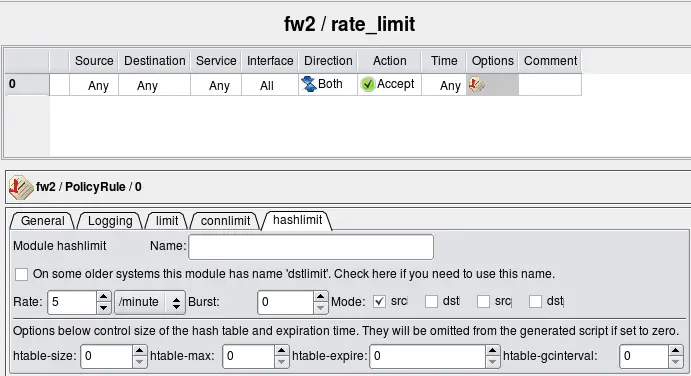Click the PolicyRule editor header icon
691x376 pixels.
point(21,187)
